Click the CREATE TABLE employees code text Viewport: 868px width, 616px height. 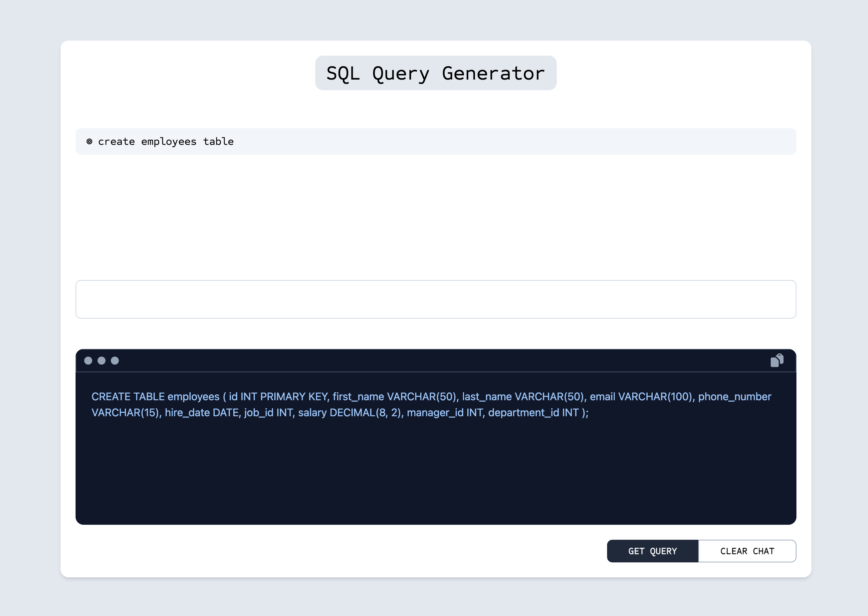(x=155, y=396)
